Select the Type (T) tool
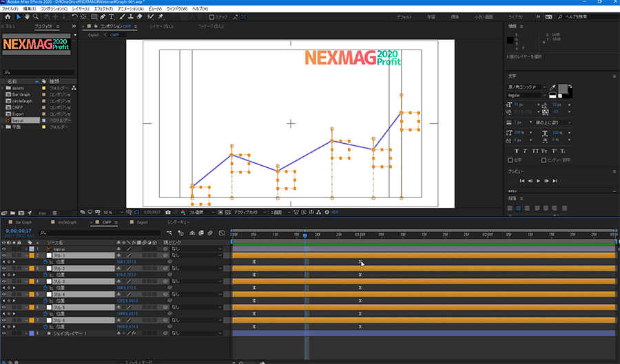 [x=112, y=16]
